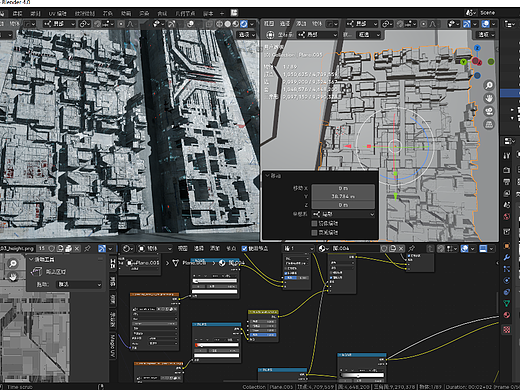Toggle the first checkbox in the Move operator panel
520x390 pixels.
coord(314,223)
